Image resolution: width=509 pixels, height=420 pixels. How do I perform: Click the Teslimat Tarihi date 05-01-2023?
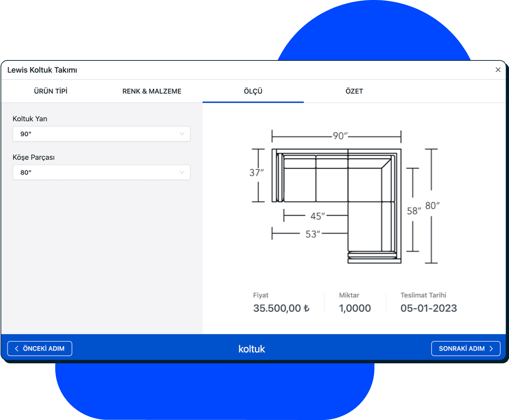click(x=429, y=308)
